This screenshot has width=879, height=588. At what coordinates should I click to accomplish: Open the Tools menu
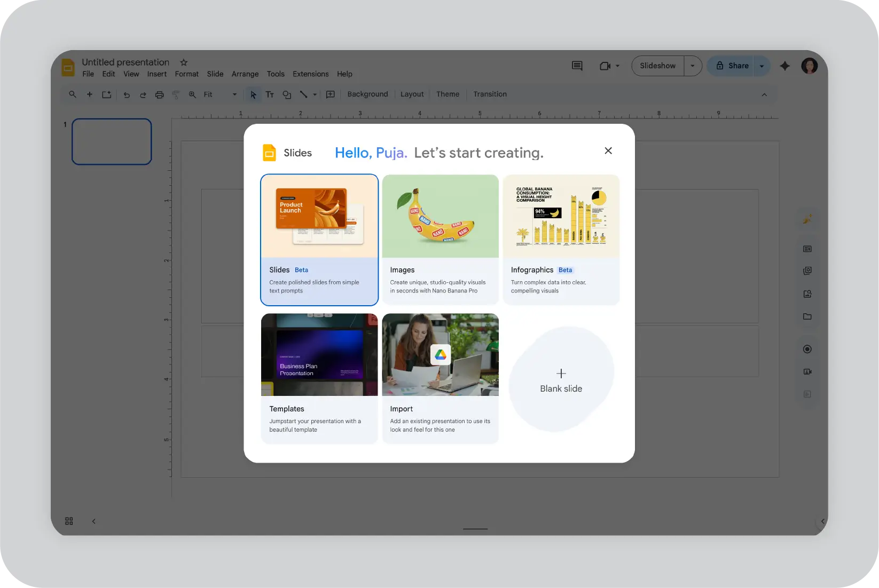click(x=276, y=74)
